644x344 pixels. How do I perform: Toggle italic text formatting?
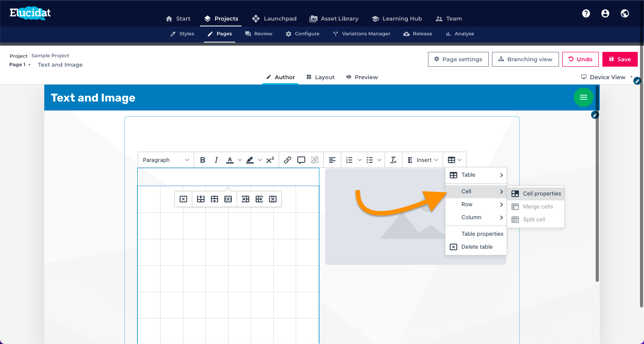(216, 160)
